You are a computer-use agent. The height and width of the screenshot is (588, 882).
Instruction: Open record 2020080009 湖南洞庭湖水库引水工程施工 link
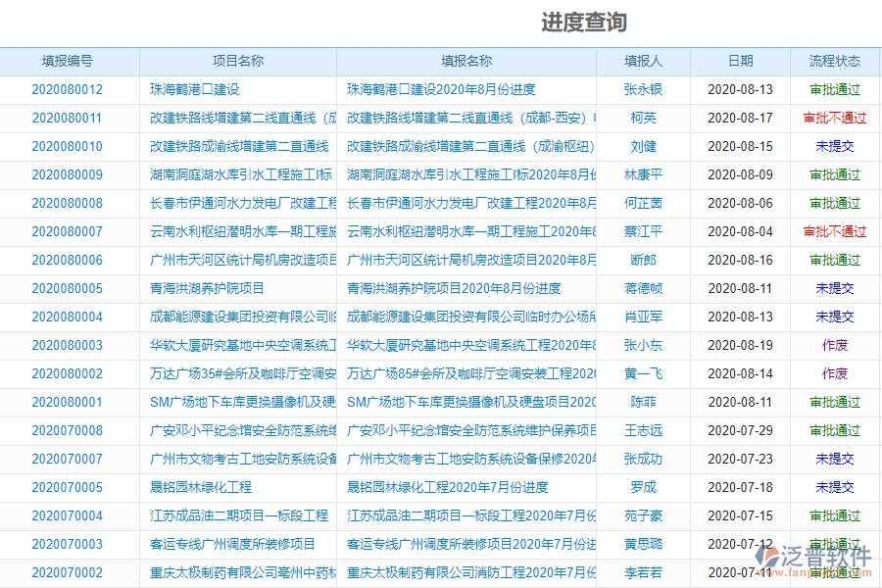click(234, 174)
